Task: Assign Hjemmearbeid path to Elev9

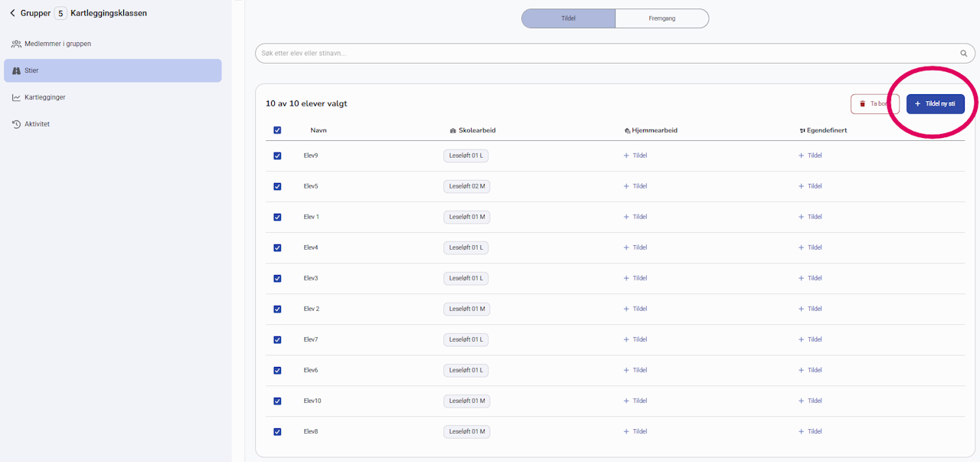Action: (635, 156)
